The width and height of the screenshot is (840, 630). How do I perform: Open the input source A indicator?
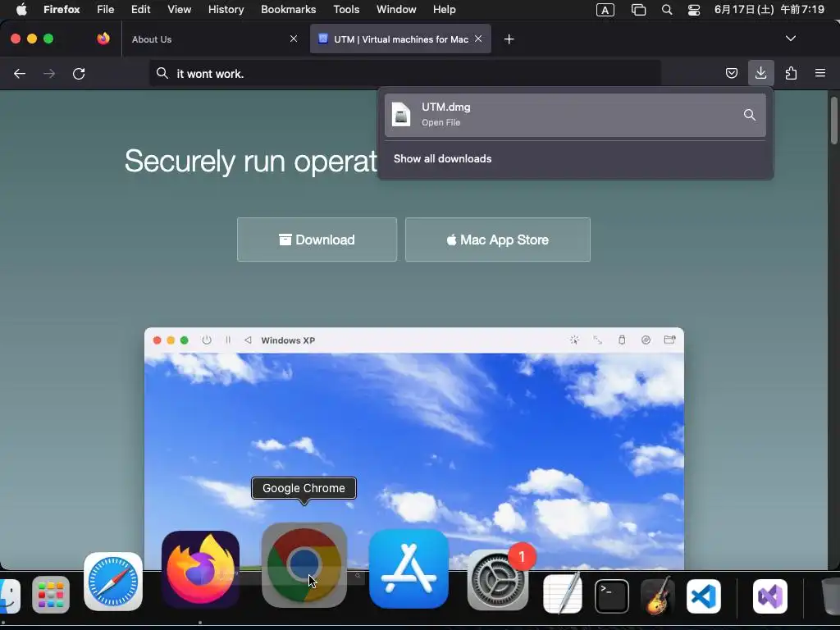[605, 10]
